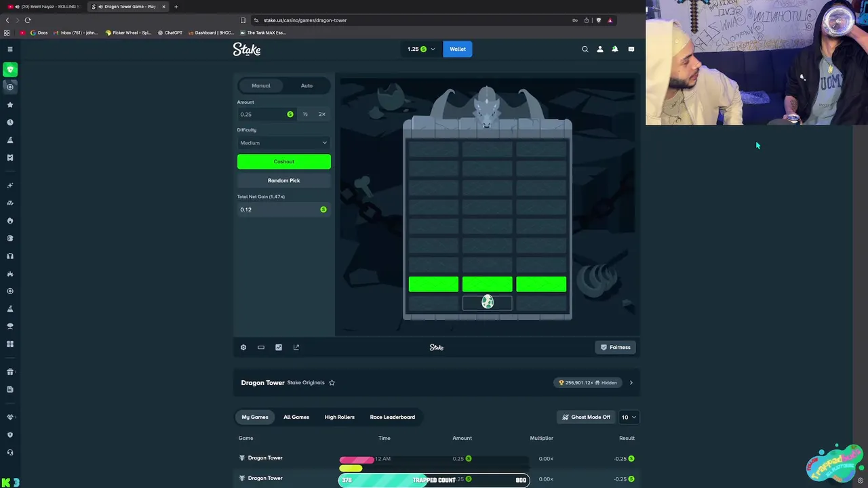
Task: Open game settings gear icon
Action: 243,348
